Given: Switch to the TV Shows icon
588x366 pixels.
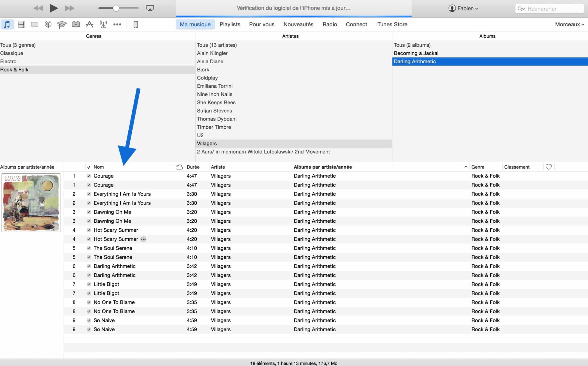Looking at the screenshot, I should [x=35, y=24].
